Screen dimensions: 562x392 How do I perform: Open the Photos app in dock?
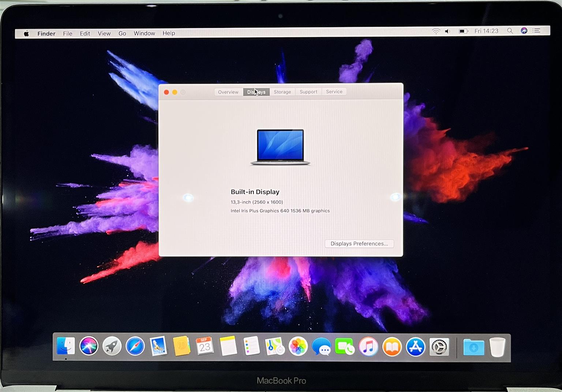[x=298, y=346]
